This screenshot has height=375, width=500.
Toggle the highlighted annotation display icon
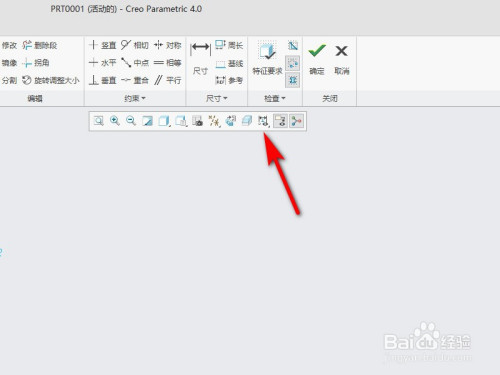click(280, 121)
